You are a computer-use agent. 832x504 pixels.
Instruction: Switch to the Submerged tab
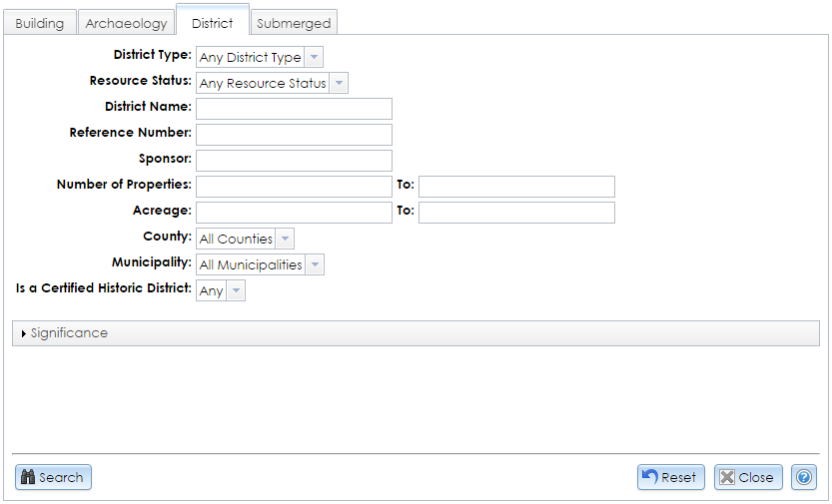294,23
